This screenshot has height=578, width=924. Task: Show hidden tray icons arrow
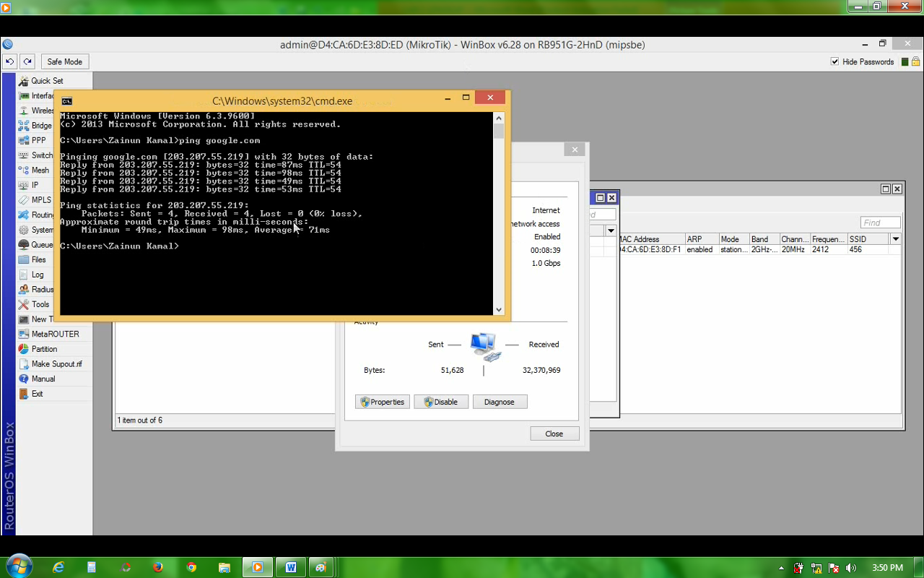782,568
